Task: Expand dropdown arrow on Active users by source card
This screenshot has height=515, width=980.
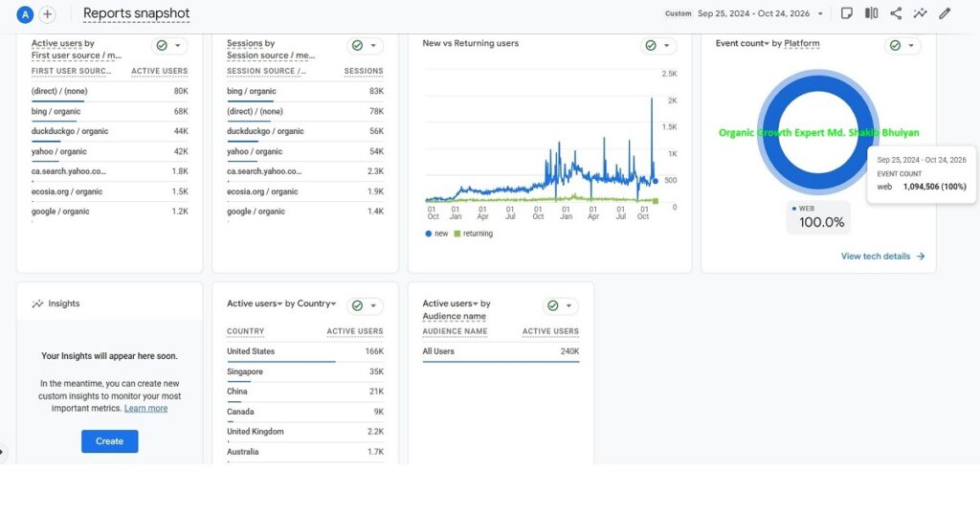Action: pyautogui.click(x=177, y=46)
